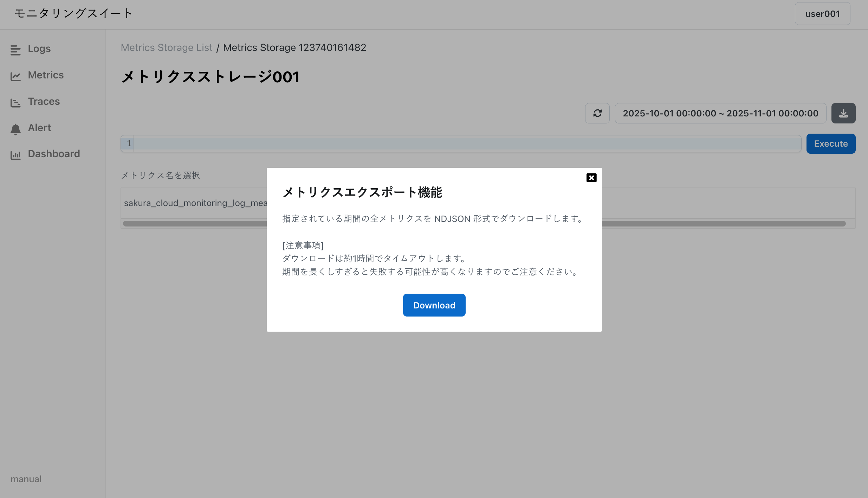Click the export download icon button
This screenshot has height=498, width=868.
[x=843, y=113]
